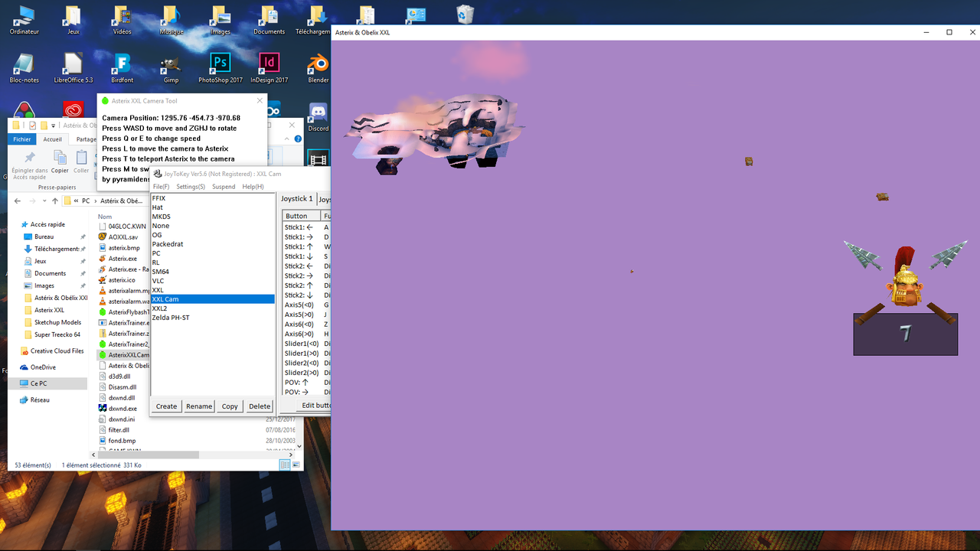Open the Images desktop shortcut
Screen dimensions: 980x551
click(x=220, y=19)
